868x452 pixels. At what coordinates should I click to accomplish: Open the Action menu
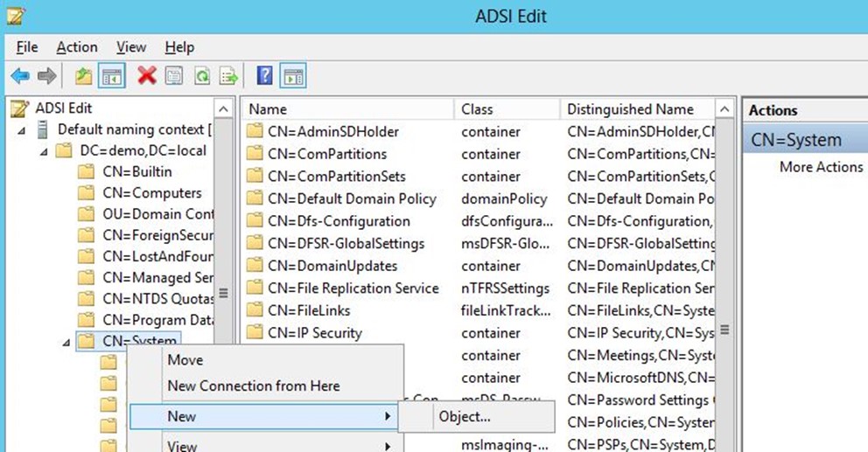[x=77, y=47]
